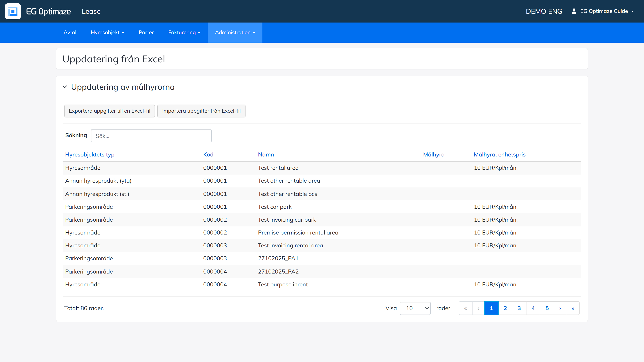Click Hyresområde type in Test purpose inrent row
This screenshot has height=362, width=644.
coord(83,284)
